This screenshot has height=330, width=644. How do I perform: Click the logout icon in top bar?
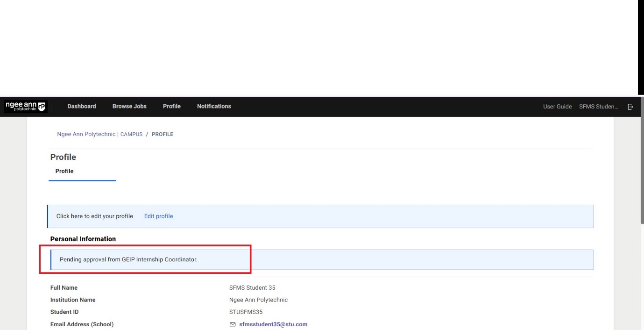click(x=630, y=107)
